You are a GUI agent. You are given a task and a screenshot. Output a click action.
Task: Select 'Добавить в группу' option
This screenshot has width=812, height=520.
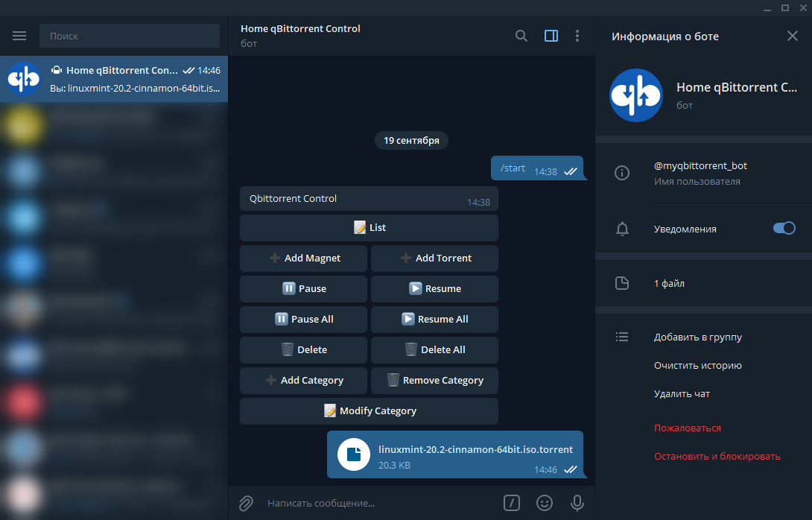697,337
